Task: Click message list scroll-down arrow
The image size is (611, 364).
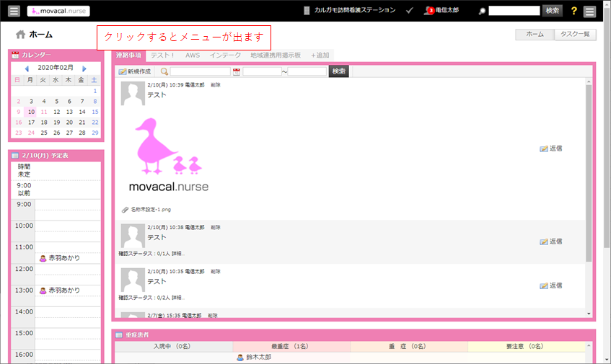Action: pos(589,314)
